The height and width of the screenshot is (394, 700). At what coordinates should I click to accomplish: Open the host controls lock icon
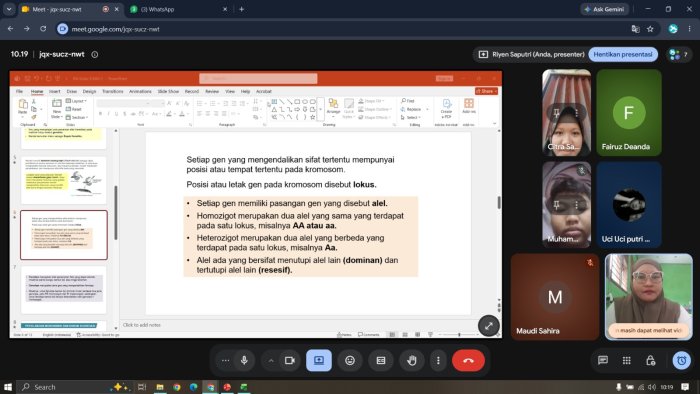pyautogui.click(x=650, y=360)
